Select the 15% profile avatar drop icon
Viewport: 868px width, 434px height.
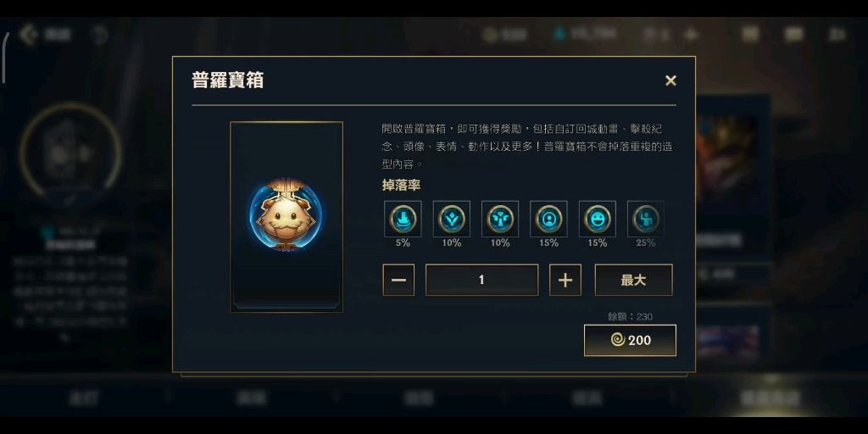pos(548,219)
